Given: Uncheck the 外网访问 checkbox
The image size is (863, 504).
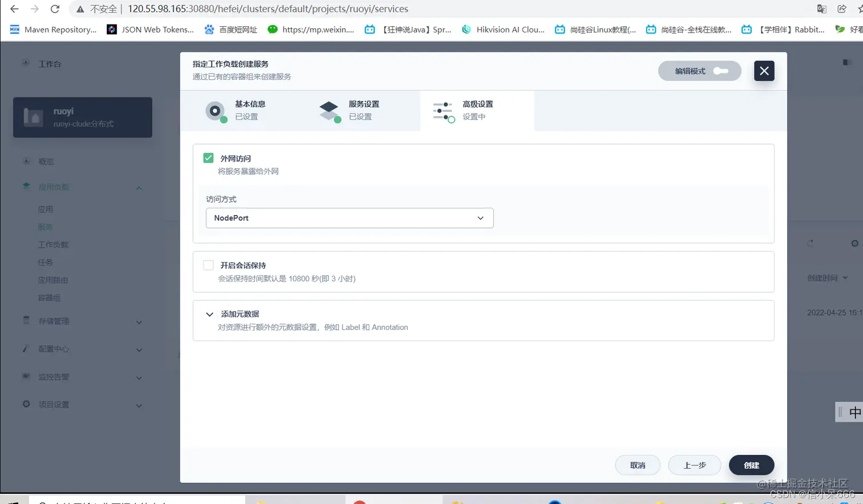Looking at the screenshot, I should pyautogui.click(x=208, y=158).
